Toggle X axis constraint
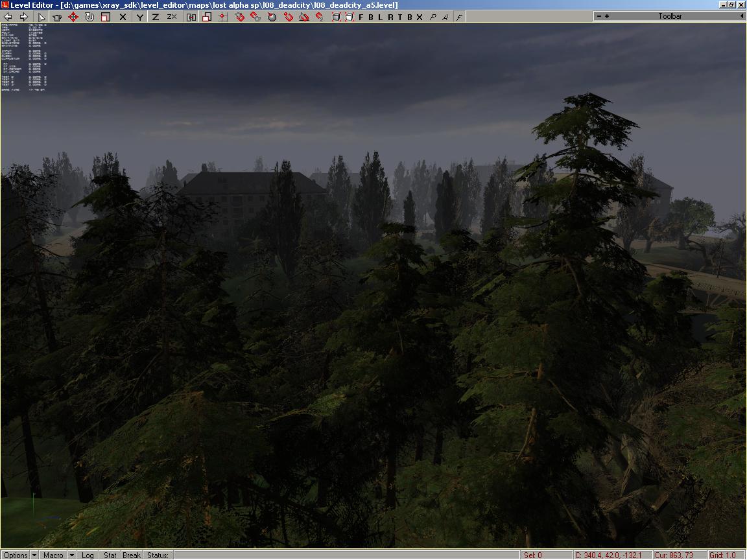 123,17
